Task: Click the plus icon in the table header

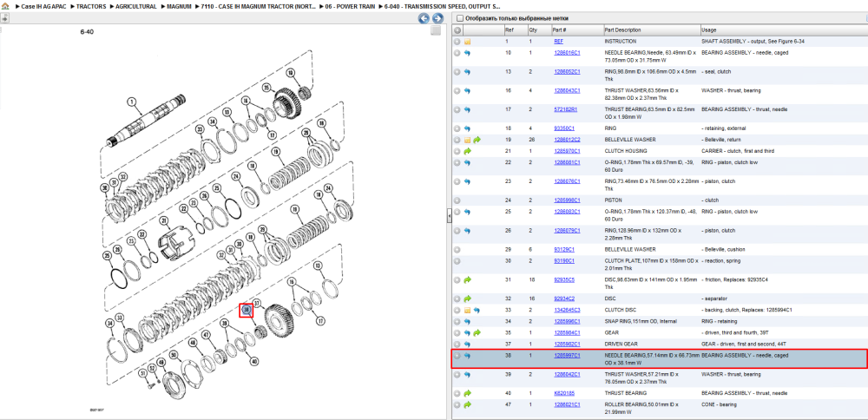Action: pos(457,30)
